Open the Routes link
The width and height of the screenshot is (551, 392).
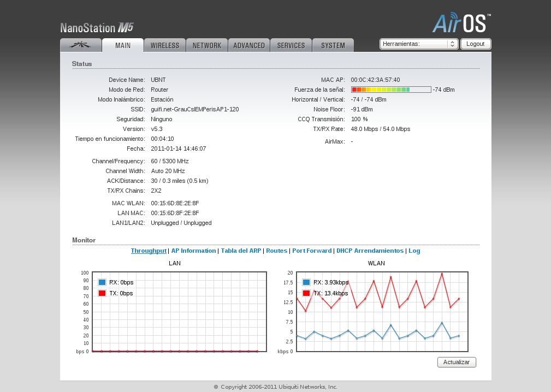[x=276, y=251]
